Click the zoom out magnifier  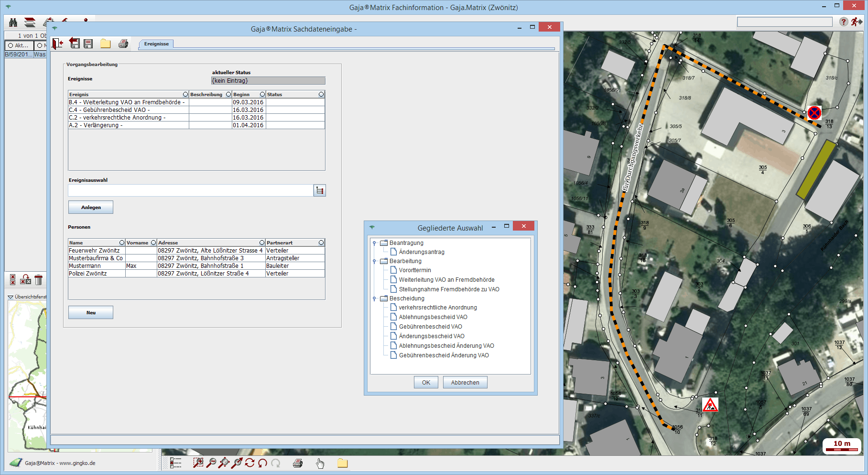(211, 463)
